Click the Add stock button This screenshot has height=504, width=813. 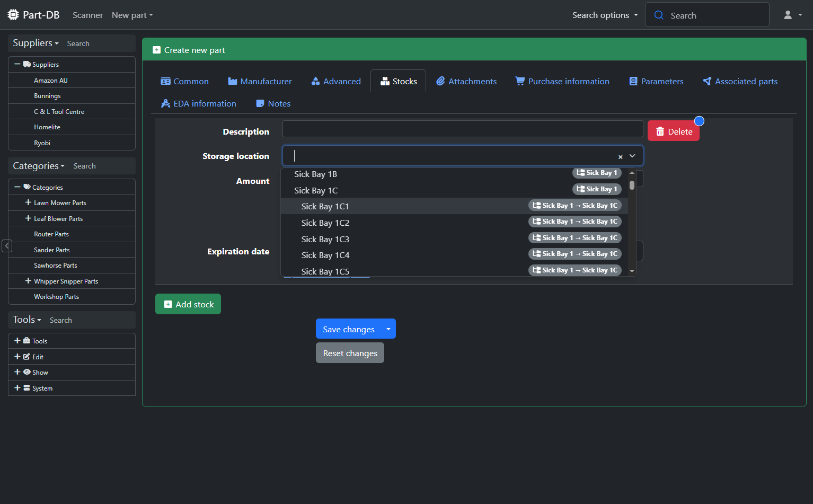click(x=188, y=304)
